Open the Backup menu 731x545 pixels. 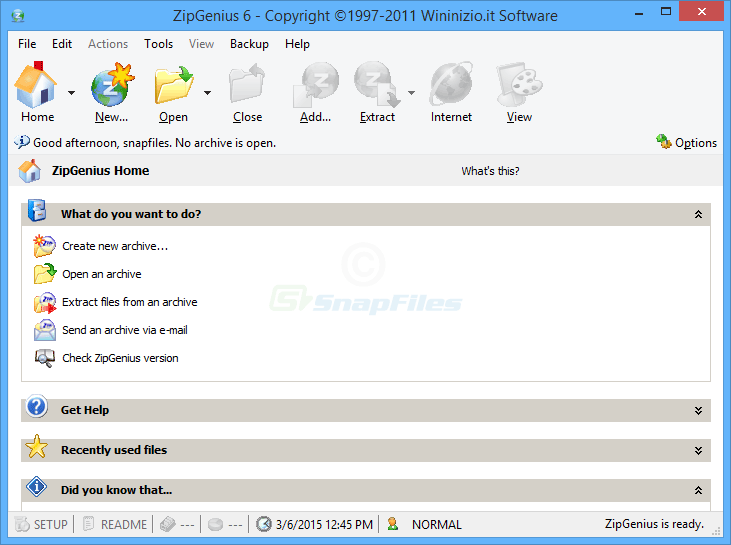click(249, 44)
